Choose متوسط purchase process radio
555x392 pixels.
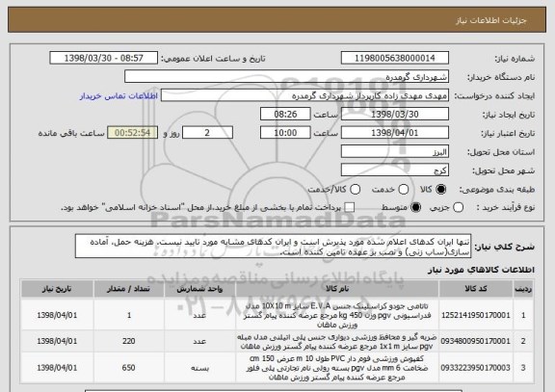coord(415,207)
